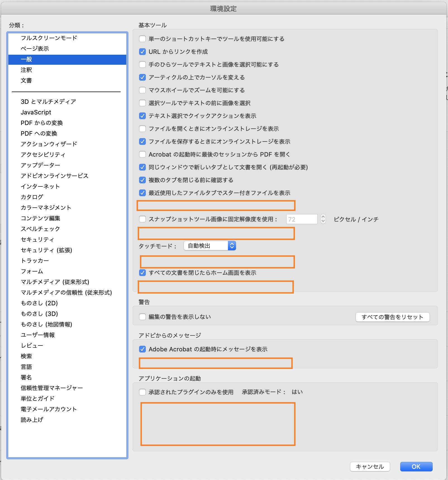Click the snapshot resolution value field
The image size is (448, 480).
(301, 219)
